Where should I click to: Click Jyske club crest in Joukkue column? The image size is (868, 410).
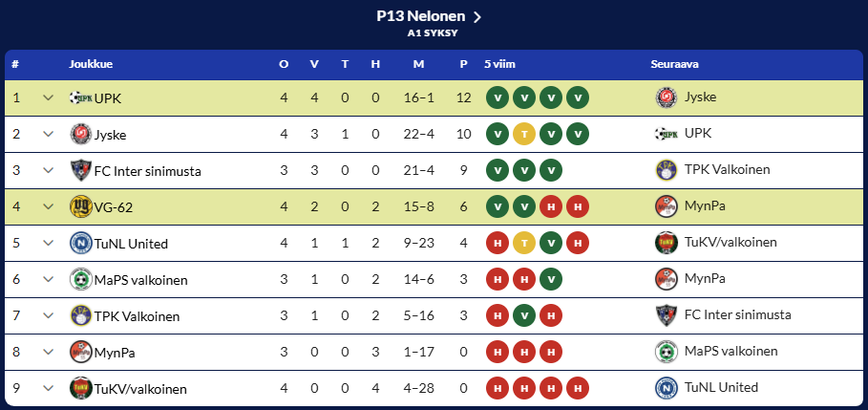(x=81, y=134)
